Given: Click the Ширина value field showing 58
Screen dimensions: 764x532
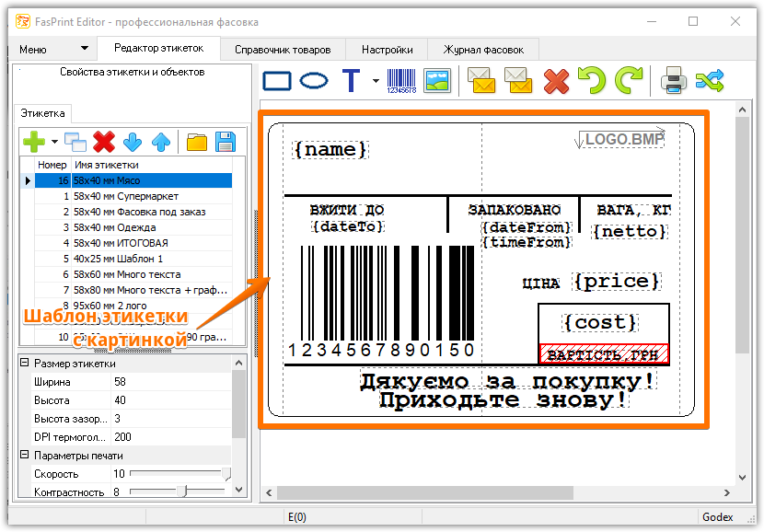Looking at the screenshot, I should (170, 382).
